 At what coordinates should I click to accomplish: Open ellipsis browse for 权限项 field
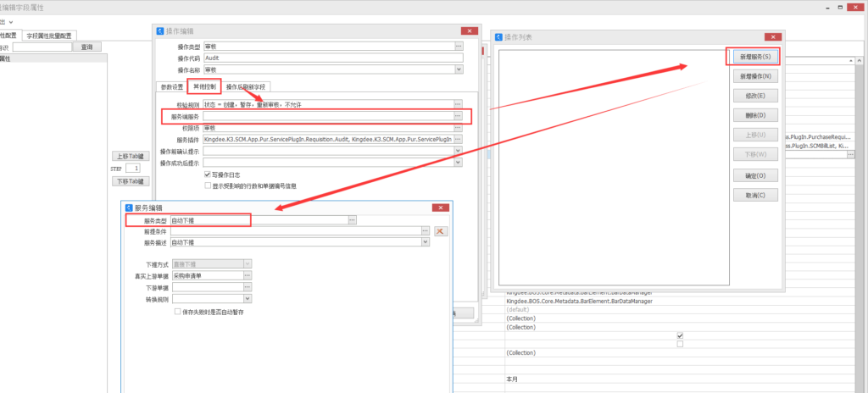click(x=459, y=127)
